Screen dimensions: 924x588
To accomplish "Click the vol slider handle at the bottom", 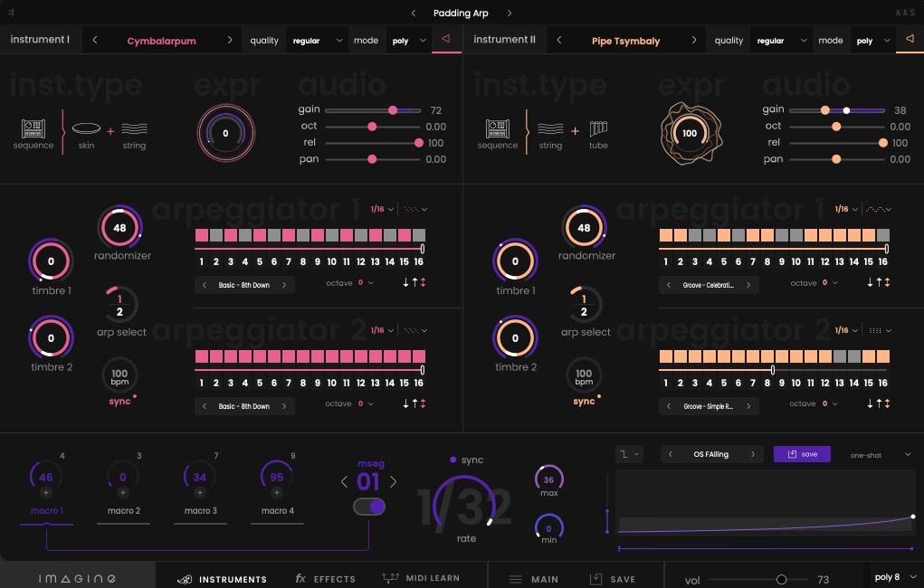I will coord(780,578).
